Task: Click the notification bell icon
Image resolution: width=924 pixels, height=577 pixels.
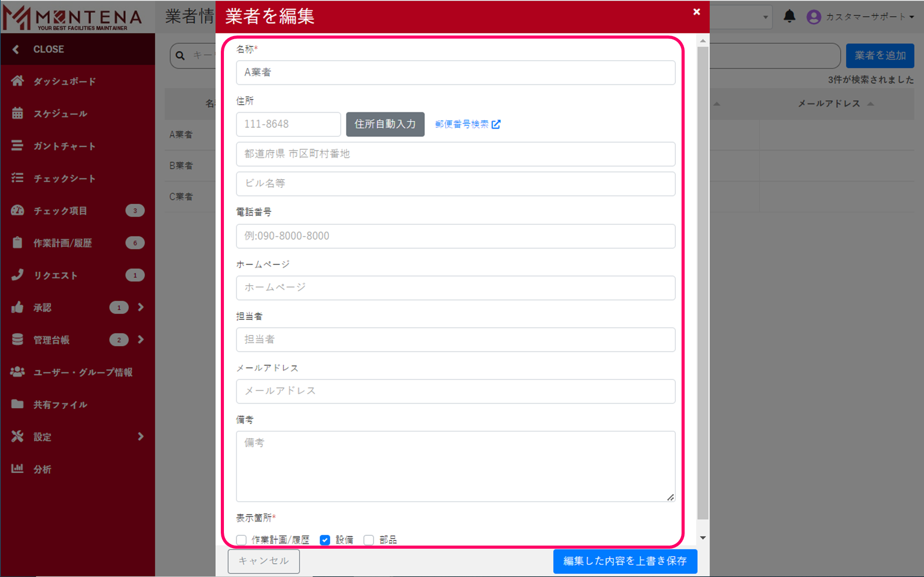Action: point(789,16)
